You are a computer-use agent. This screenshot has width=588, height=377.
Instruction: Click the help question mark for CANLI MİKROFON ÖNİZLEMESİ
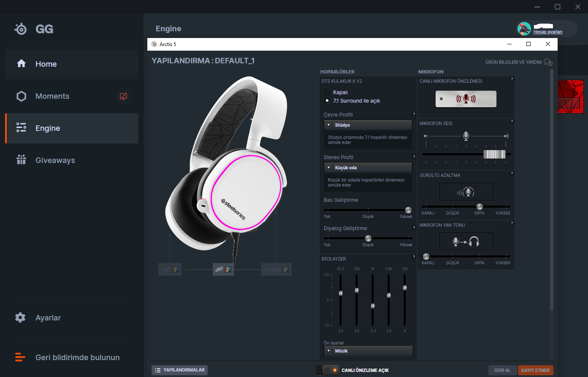pos(512,79)
